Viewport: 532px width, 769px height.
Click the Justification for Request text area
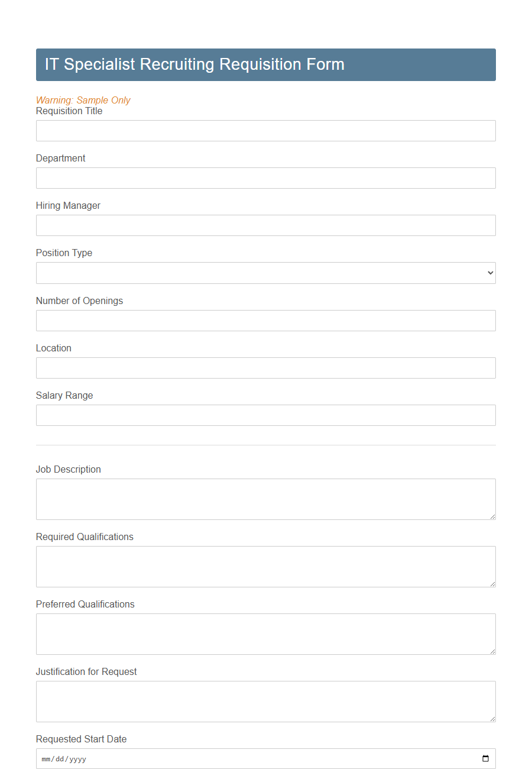click(266, 701)
